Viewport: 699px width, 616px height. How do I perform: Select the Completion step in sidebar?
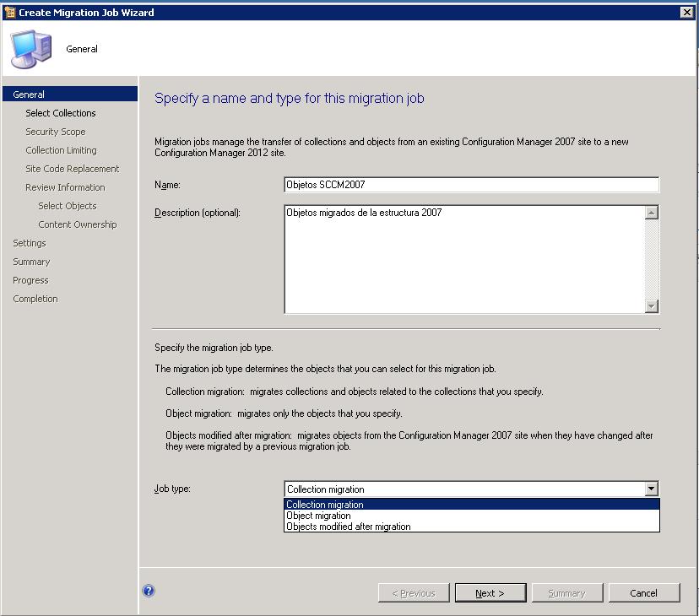click(x=35, y=299)
